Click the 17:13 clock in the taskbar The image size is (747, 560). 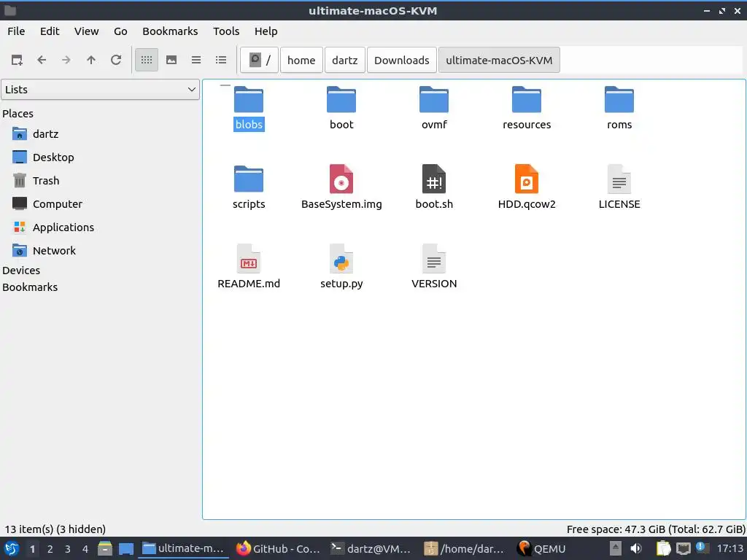729,548
